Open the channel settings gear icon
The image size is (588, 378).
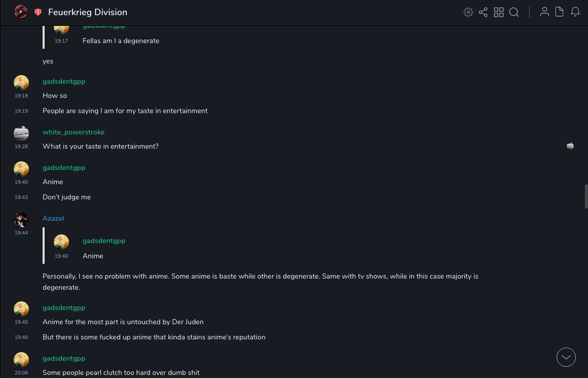point(468,12)
